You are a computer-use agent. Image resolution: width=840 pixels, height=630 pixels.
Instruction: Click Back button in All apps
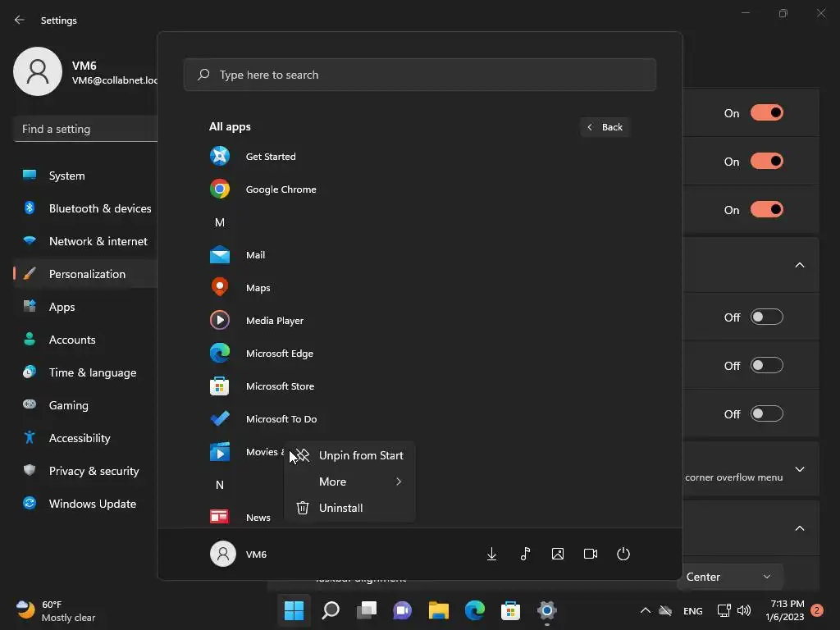pyautogui.click(x=605, y=127)
